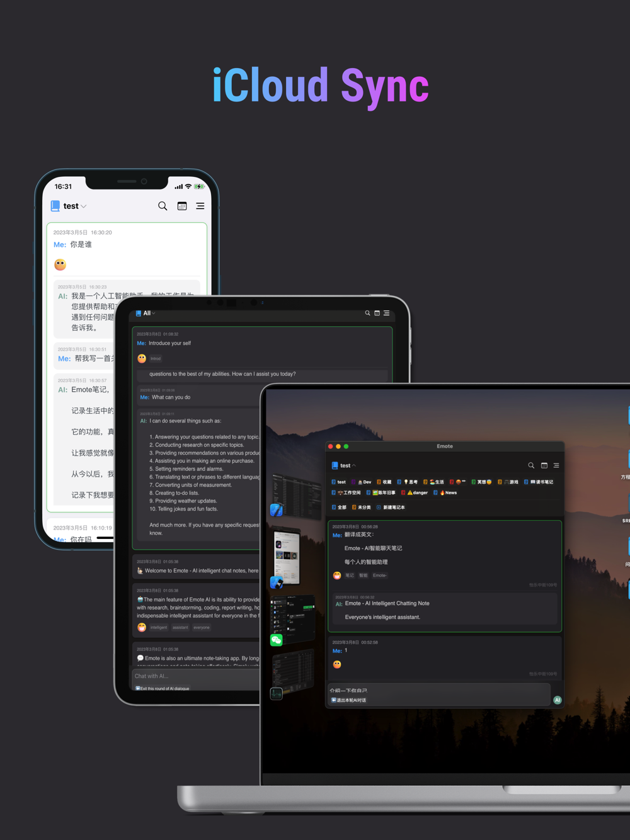Tap the emoji under Introduce your self
630x840 pixels.
tap(142, 358)
